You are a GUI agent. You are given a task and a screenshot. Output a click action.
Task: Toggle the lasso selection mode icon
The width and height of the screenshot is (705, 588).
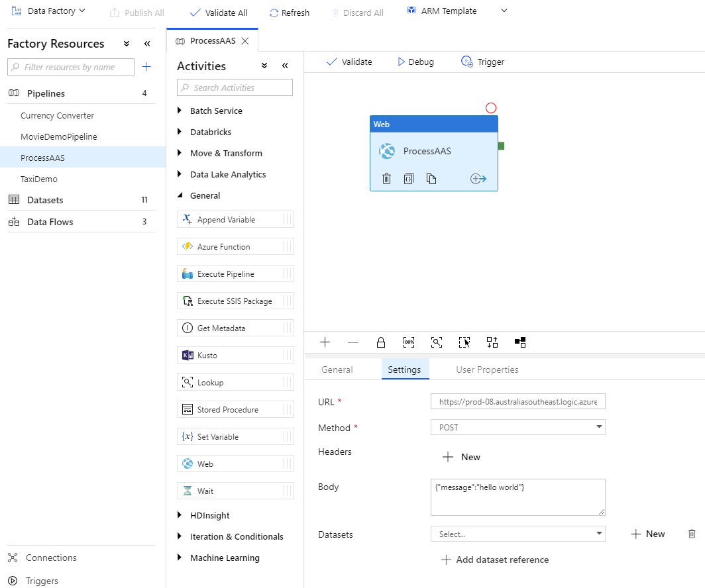click(x=464, y=342)
